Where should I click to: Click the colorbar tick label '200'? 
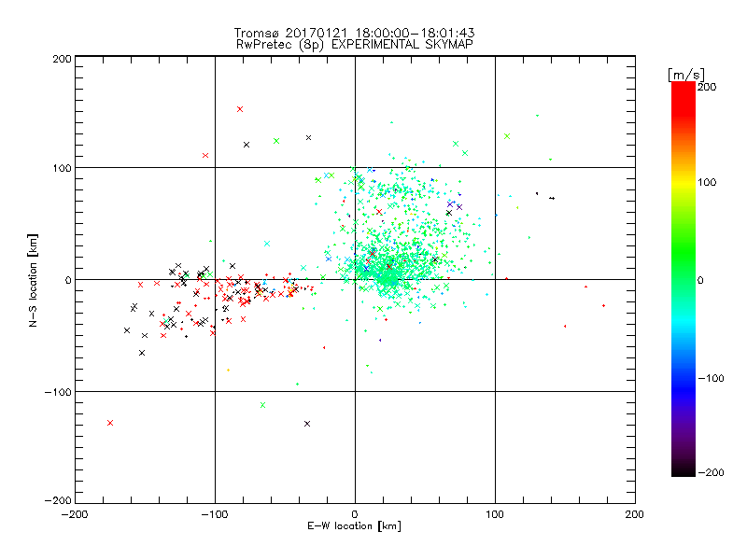707,87
